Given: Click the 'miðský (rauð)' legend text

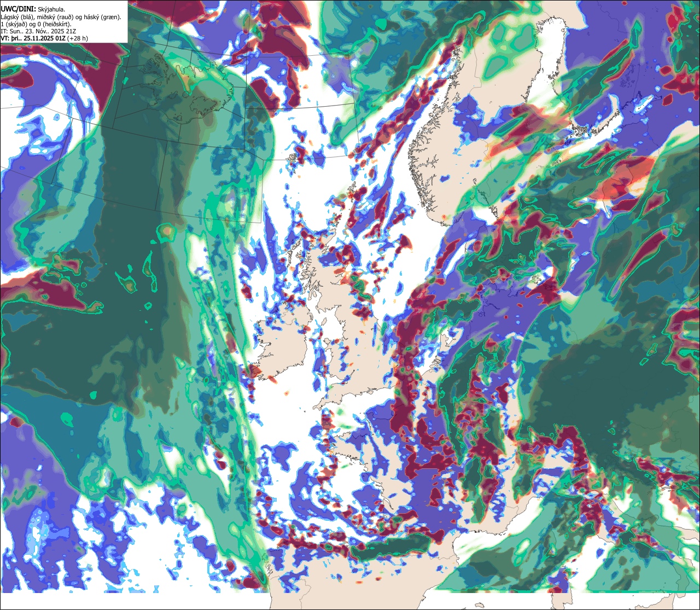Looking at the screenshot, I should [55, 17].
